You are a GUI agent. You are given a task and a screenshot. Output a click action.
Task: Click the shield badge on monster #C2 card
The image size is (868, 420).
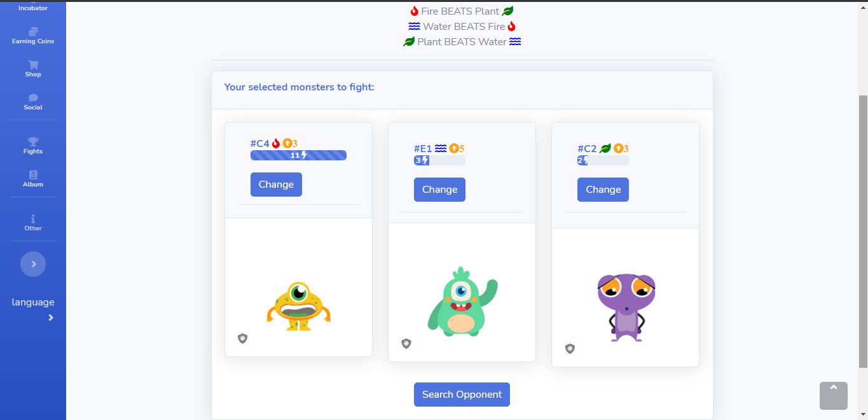click(x=570, y=349)
